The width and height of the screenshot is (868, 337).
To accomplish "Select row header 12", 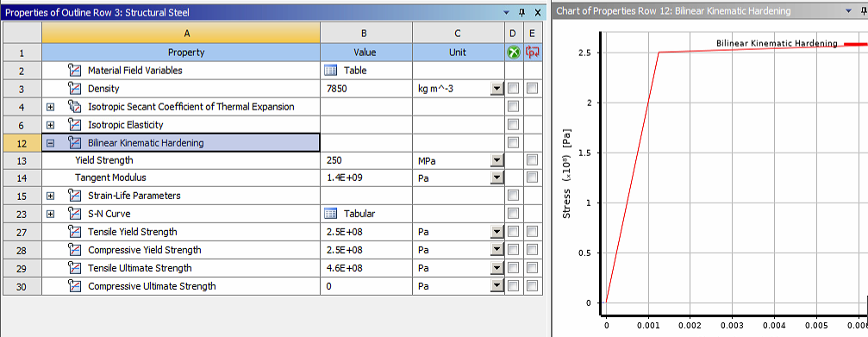I will tap(22, 143).
